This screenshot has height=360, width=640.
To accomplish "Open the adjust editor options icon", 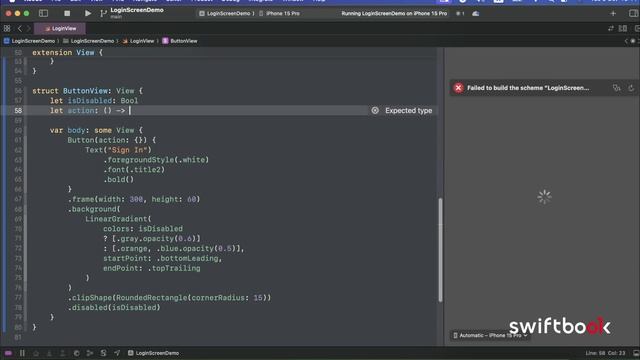I will 623,28.
